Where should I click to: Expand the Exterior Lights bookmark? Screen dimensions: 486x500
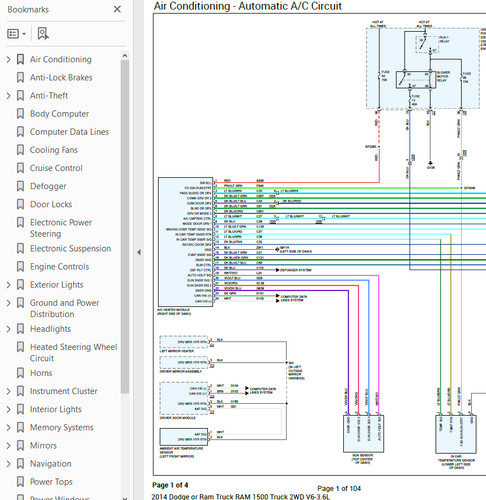pos(9,285)
